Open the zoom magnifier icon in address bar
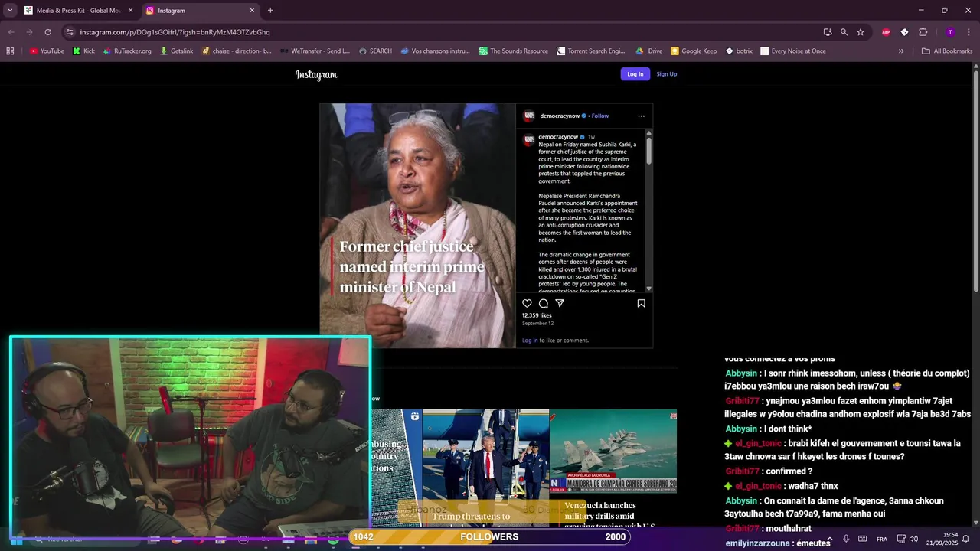This screenshot has height=551, width=980. [844, 32]
